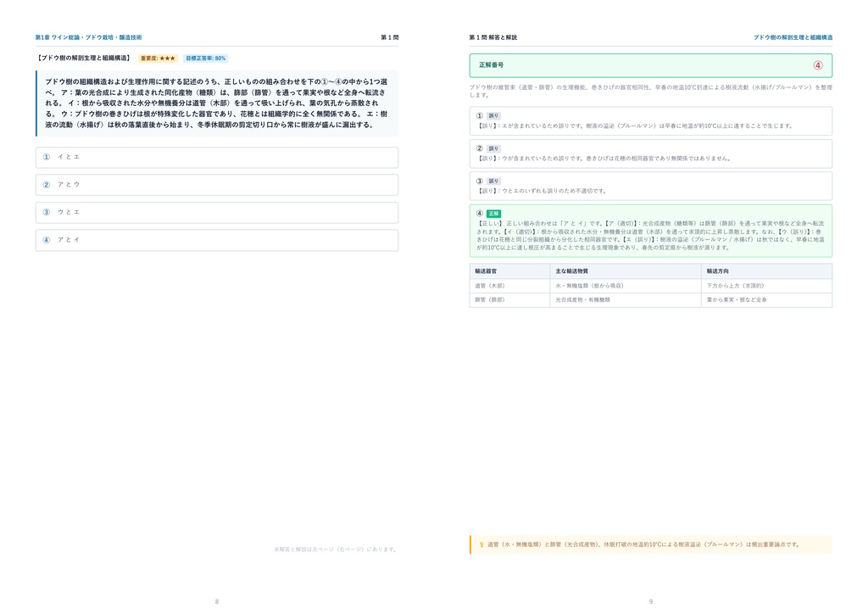Click the 誤り badge in explanation ②
868x614 pixels.
click(x=493, y=149)
